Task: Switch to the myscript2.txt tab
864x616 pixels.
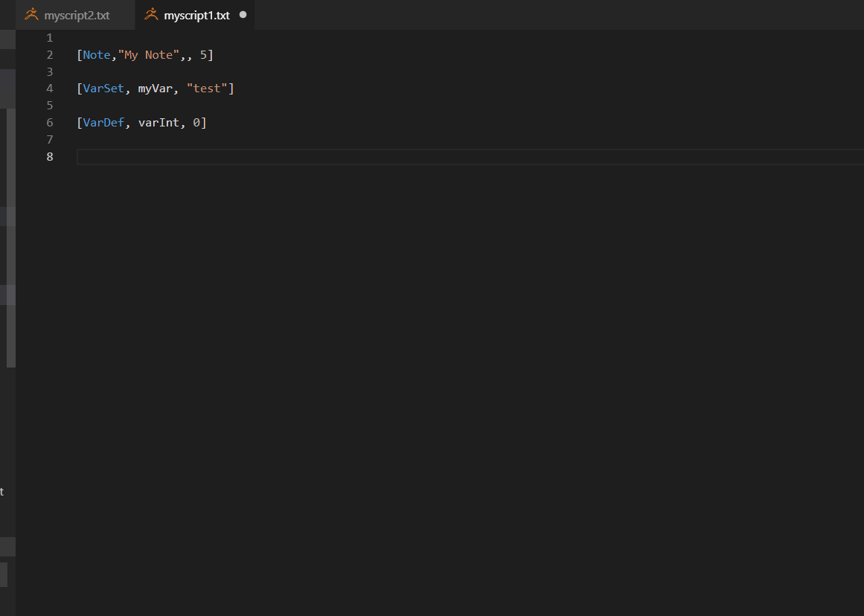Action: (77, 14)
